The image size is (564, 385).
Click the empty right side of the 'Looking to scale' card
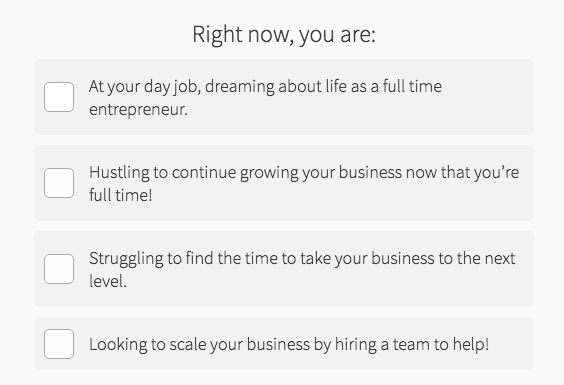[511, 344]
